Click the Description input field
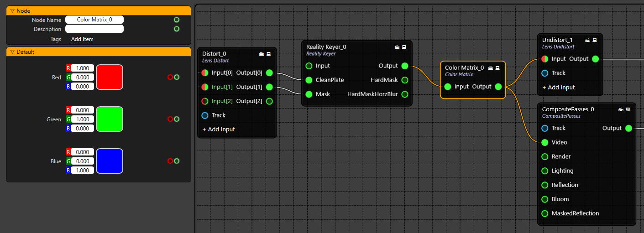Viewport: 644px width, 233px height. (x=94, y=29)
